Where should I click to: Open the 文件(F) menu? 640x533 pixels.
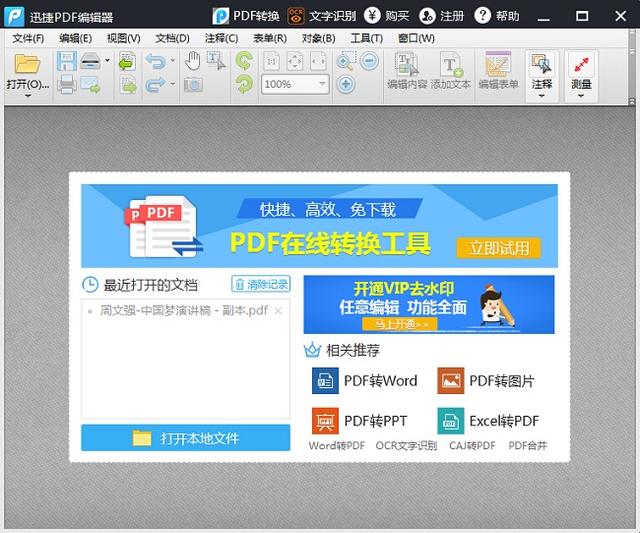click(28, 38)
